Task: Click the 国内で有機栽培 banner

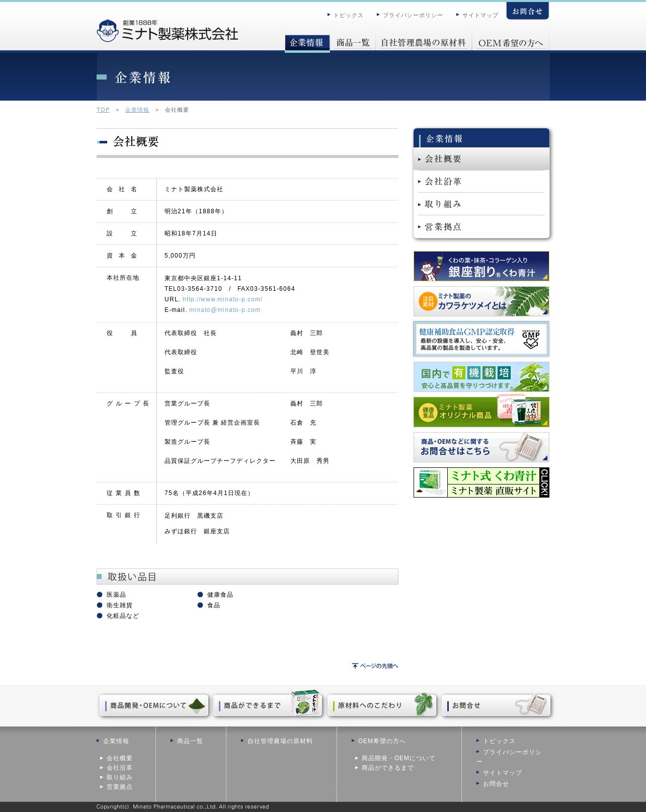Action: point(481,377)
